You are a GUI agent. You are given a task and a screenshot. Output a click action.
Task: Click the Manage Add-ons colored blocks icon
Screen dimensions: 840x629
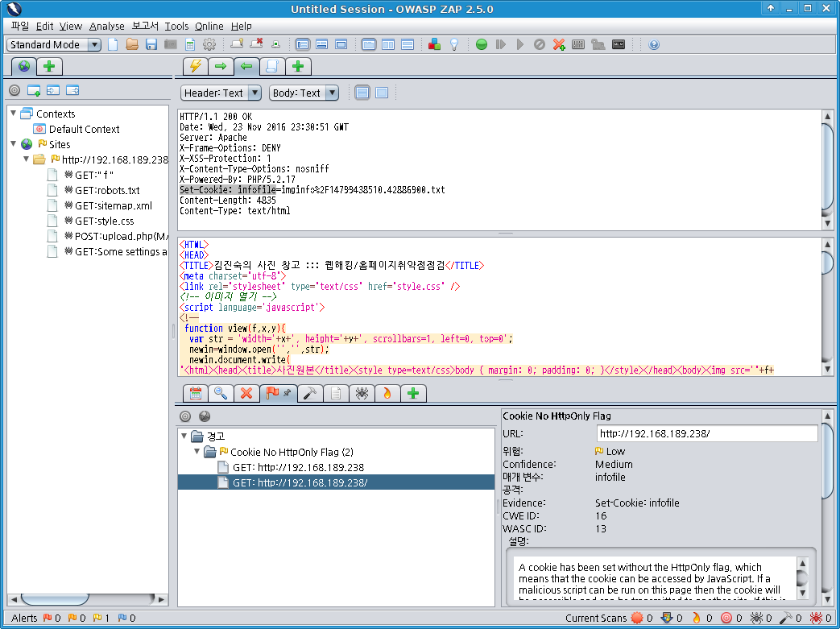pyautogui.click(x=434, y=44)
